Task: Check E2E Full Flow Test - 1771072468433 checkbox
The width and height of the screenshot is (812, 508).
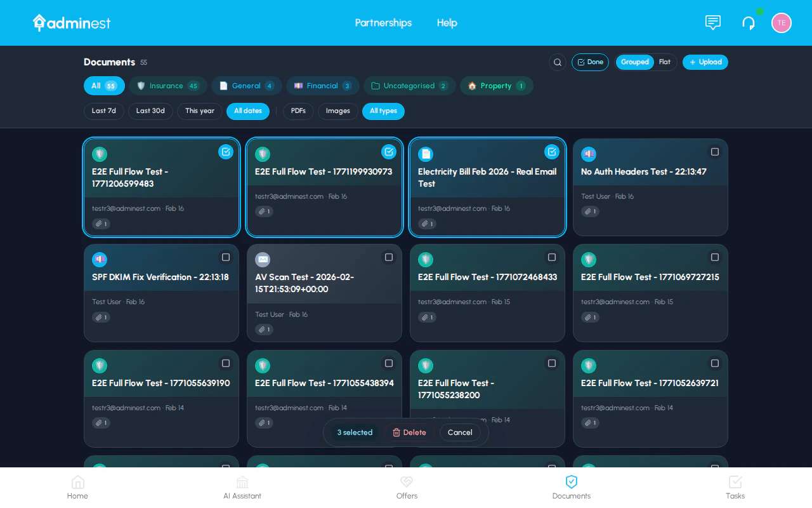Action: click(552, 257)
